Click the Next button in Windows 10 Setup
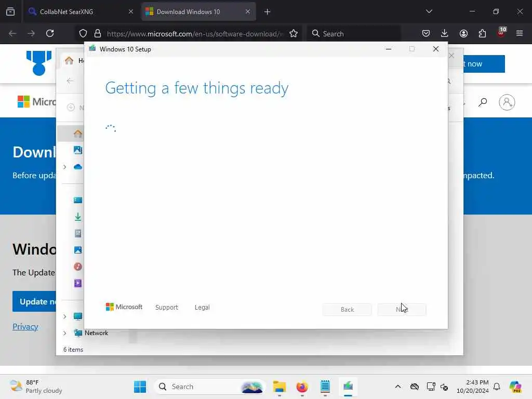The image size is (532, 399). pos(402,310)
